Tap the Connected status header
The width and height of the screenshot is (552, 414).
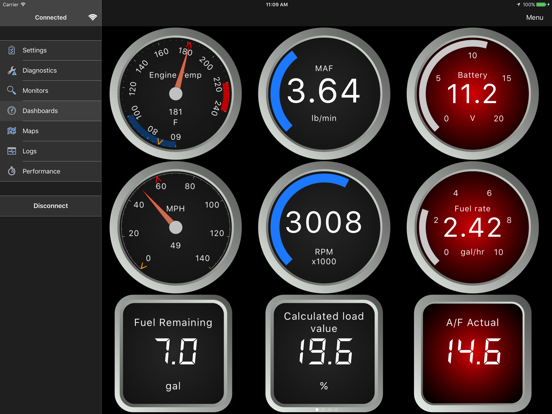click(51, 17)
